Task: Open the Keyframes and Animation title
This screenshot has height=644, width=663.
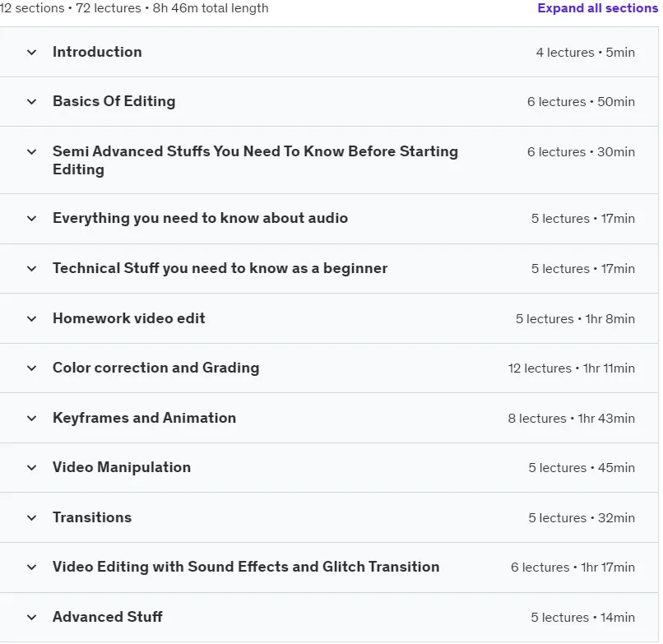Action: (144, 418)
